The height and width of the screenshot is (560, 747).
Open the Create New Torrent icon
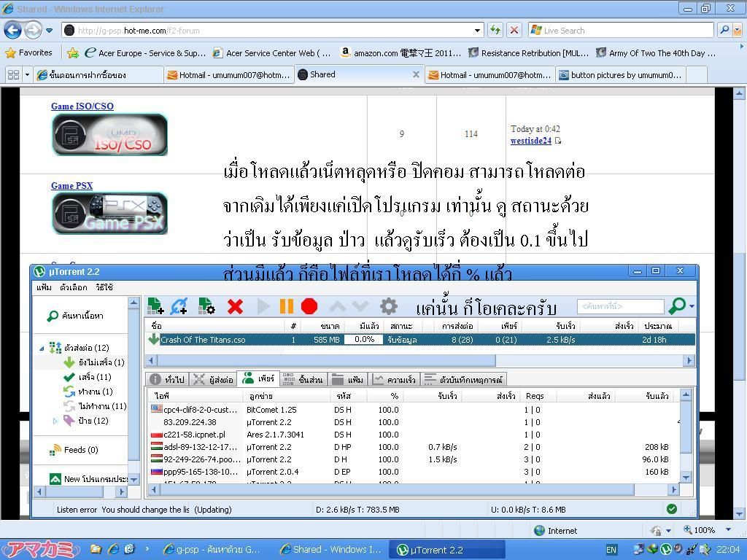tap(206, 306)
